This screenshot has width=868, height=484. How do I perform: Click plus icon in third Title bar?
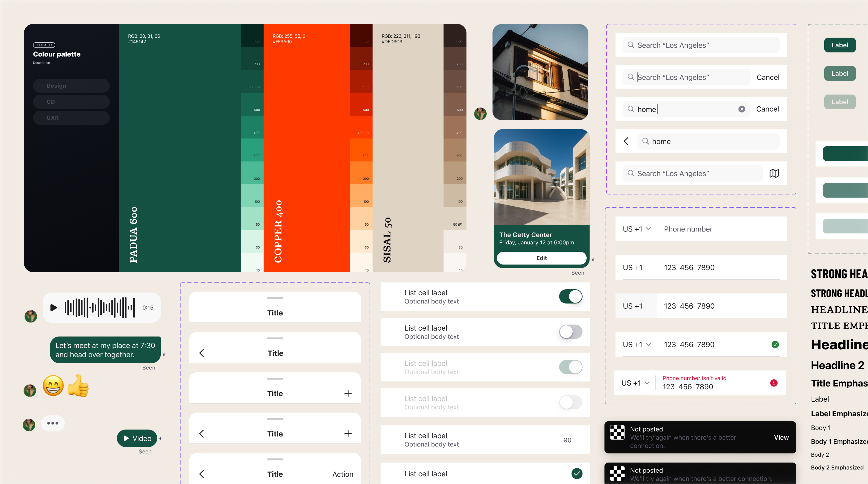348,393
